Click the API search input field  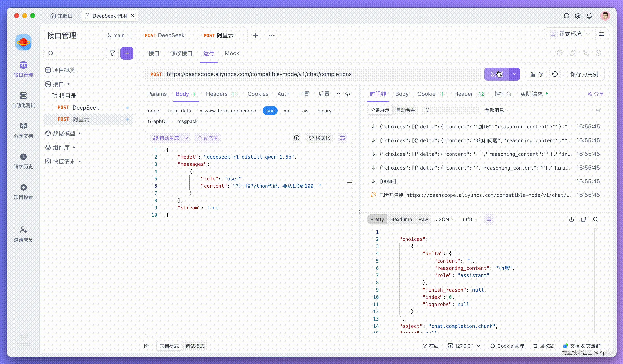coord(74,53)
